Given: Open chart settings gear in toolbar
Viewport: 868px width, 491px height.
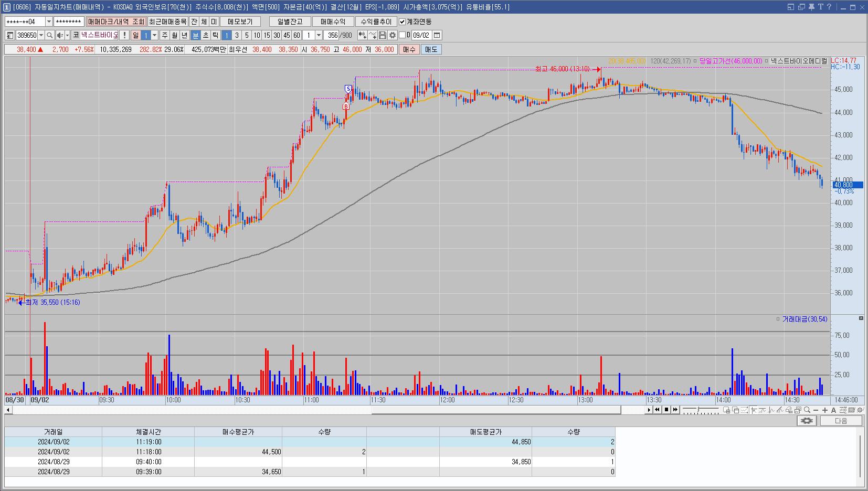Looking at the screenshot, I should click(x=393, y=35).
